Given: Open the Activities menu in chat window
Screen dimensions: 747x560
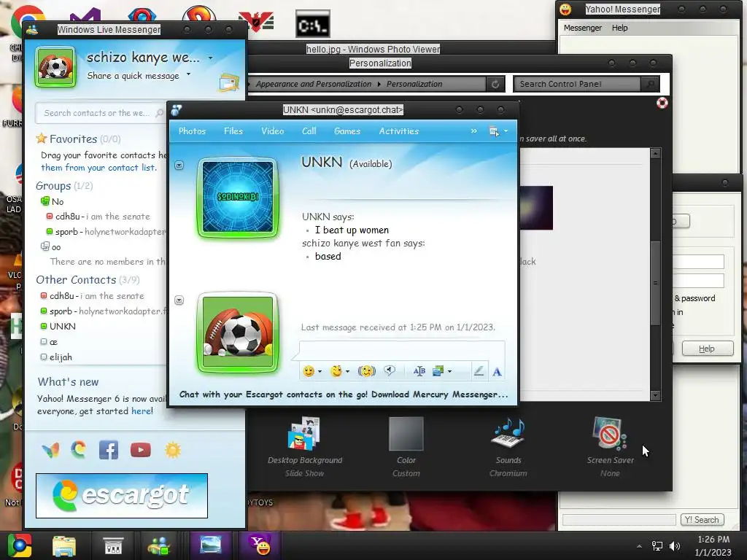Looking at the screenshot, I should pyautogui.click(x=399, y=131).
